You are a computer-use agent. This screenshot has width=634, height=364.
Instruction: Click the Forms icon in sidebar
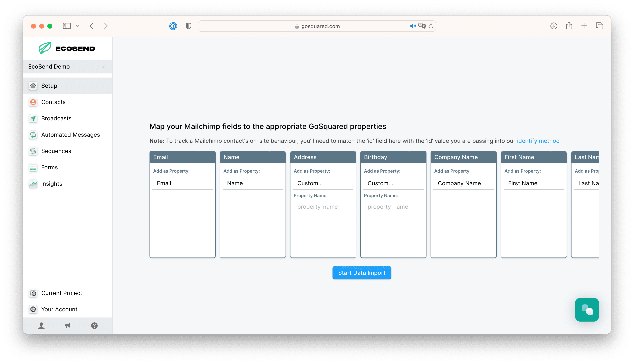pyautogui.click(x=33, y=167)
